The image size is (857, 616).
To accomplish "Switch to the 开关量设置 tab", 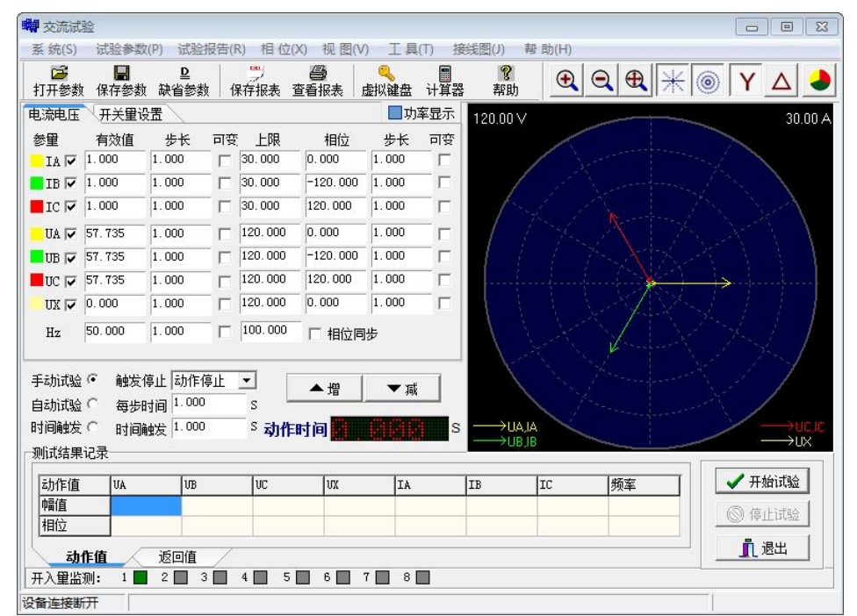I will click(x=130, y=113).
